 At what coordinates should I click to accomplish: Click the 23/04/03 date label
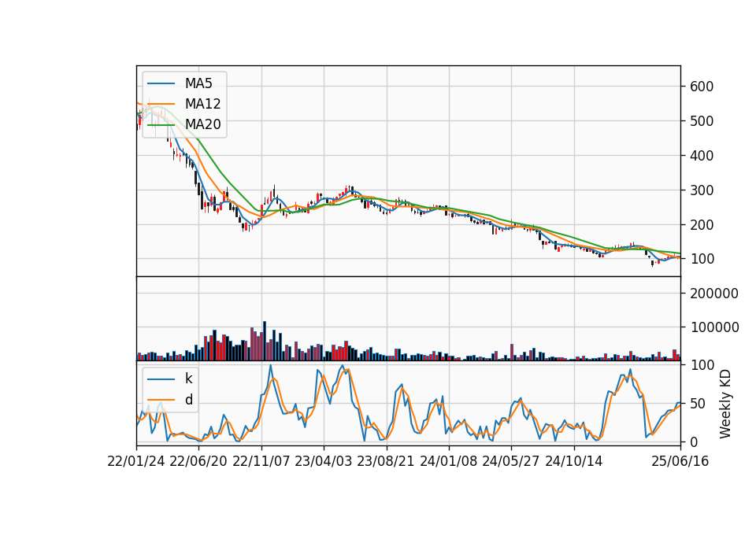coord(324,462)
